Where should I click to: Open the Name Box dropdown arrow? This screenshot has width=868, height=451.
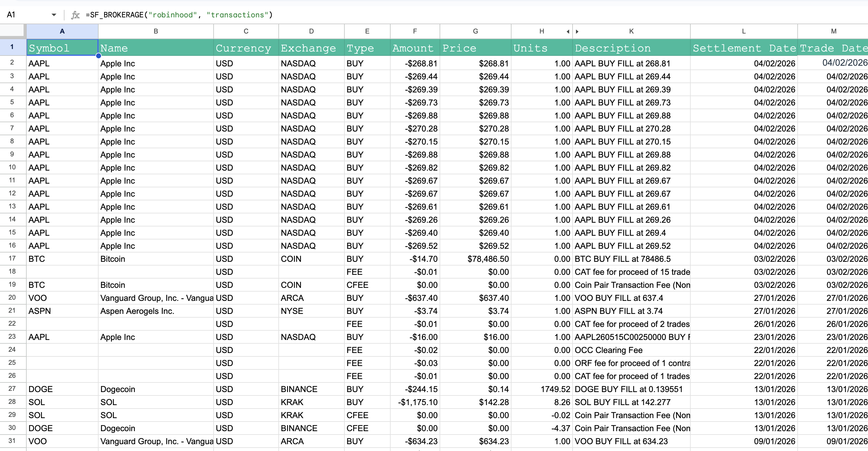(54, 15)
